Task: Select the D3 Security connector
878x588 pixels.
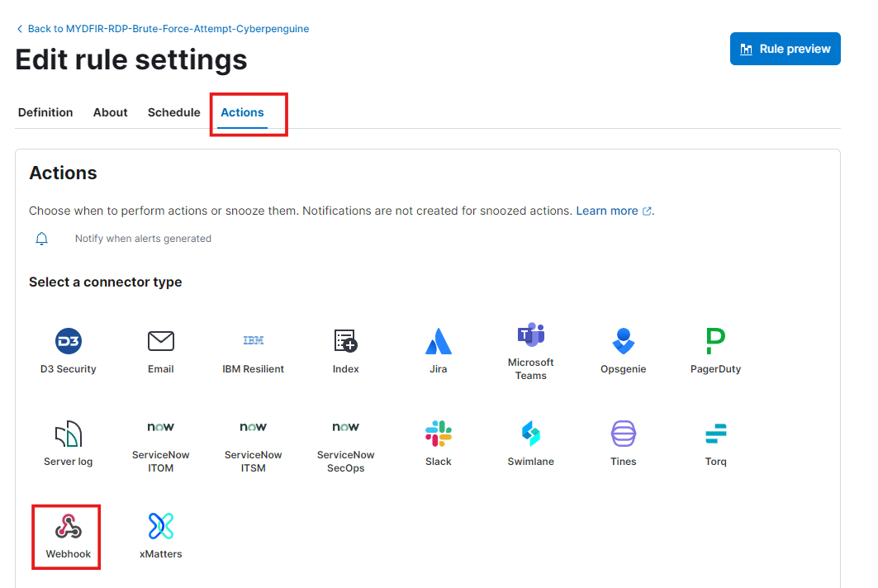Action: pyautogui.click(x=69, y=351)
